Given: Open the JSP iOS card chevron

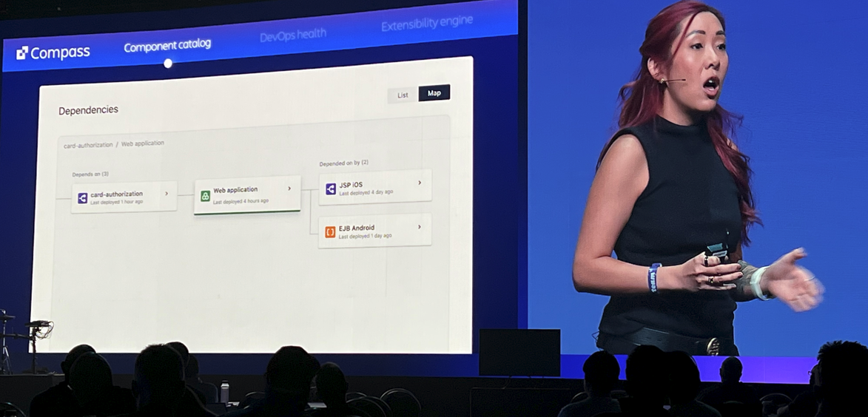Looking at the screenshot, I should point(419,183).
